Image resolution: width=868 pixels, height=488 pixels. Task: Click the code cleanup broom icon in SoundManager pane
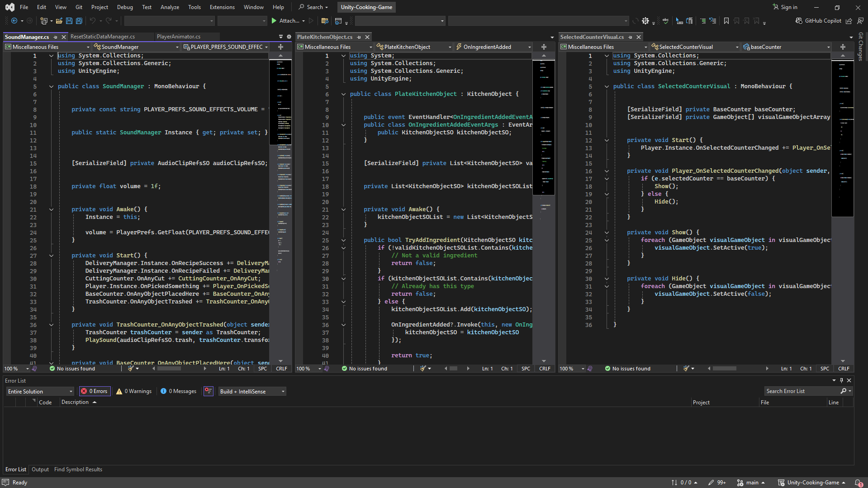point(131,369)
